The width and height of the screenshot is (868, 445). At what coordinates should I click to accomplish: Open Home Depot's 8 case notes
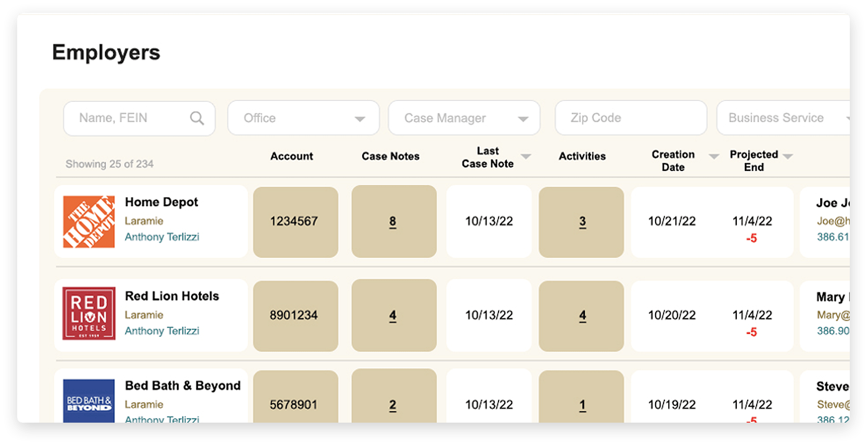point(393,222)
